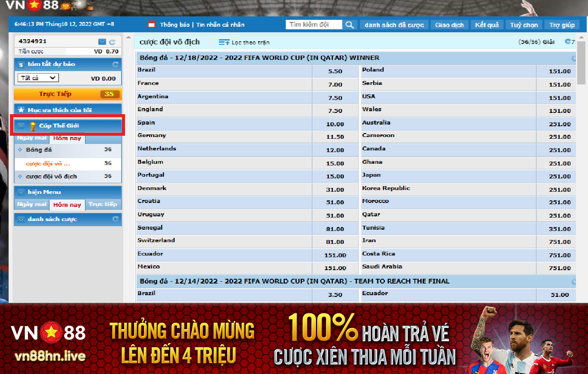Refresh the danh sách cược panel
The width and height of the screenshot is (588, 374).
[x=115, y=219]
